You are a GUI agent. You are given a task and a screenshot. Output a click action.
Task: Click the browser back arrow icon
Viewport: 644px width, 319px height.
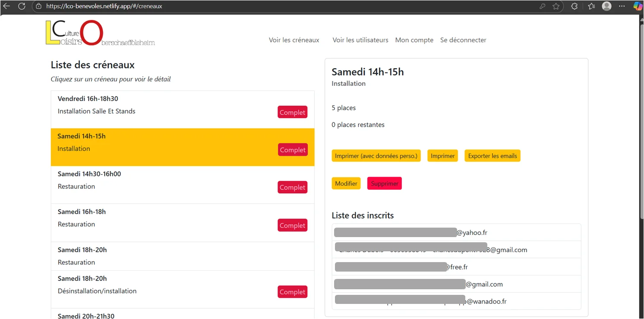tap(6, 6)
